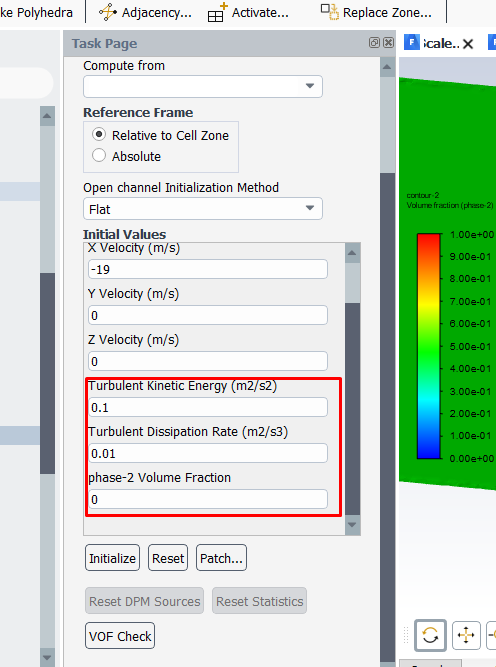Click the contour color legend bar

428,346
